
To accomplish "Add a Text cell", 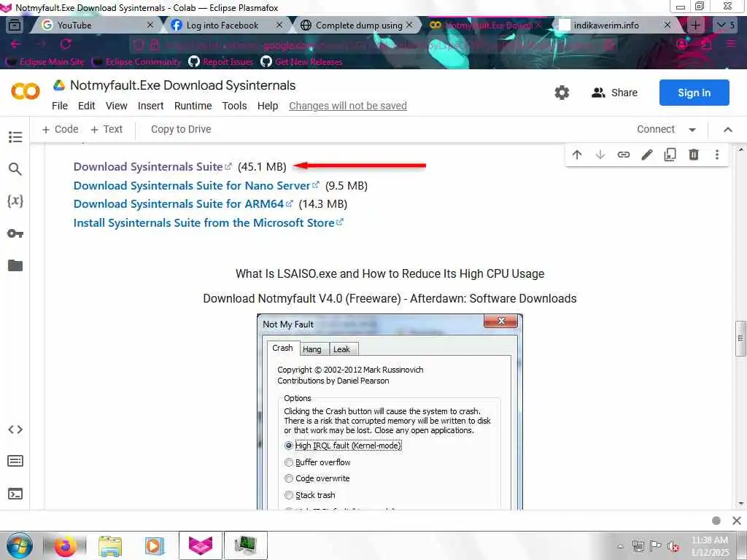I will [x=107, y=130].
